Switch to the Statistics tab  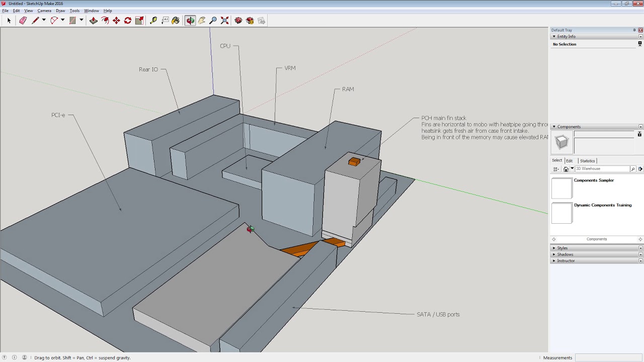click(x=587, y=161)
